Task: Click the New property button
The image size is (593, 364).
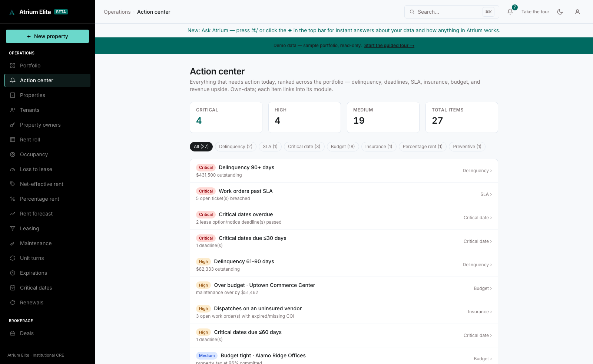Action: (x=47, y=36)
